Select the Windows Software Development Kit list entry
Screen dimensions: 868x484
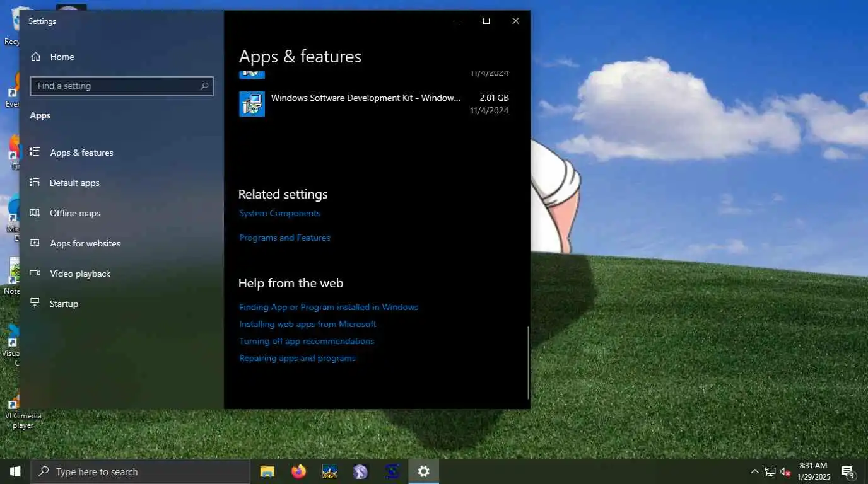point(374,104)
